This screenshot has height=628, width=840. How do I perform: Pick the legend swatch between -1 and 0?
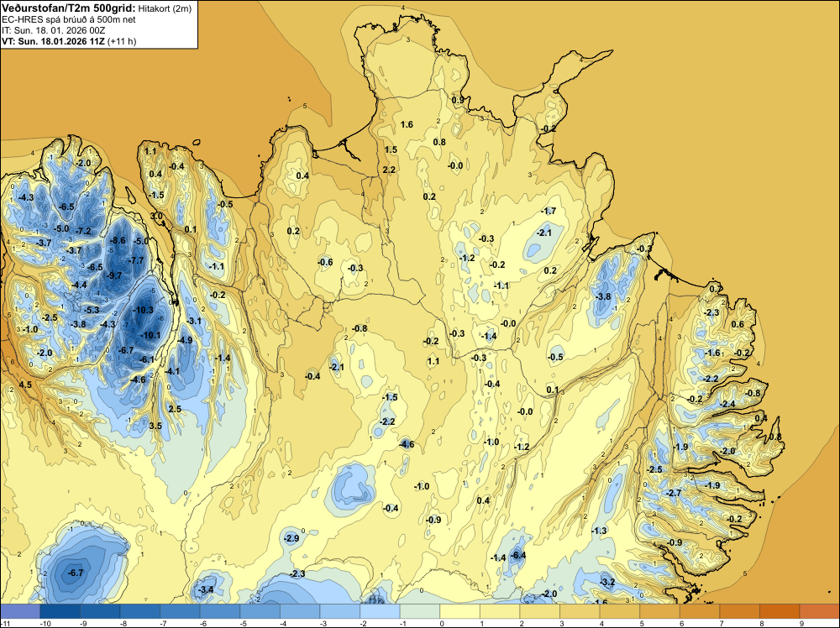(x=420, y=611)
